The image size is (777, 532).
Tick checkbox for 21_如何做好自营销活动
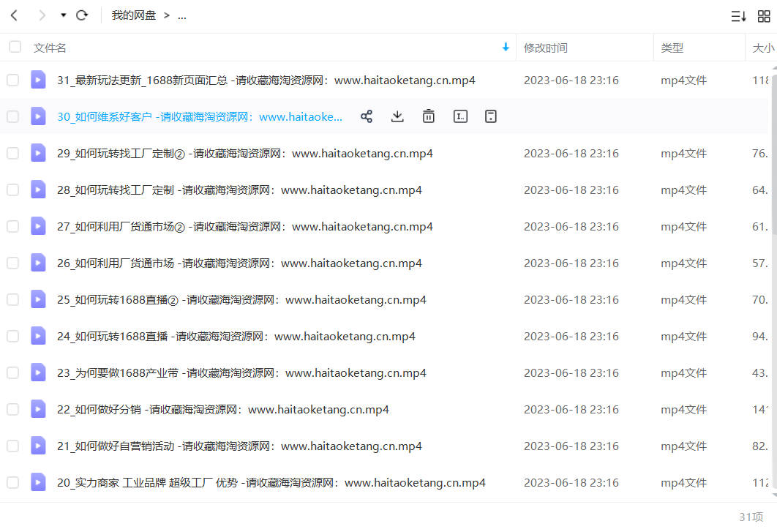point(13,446)
